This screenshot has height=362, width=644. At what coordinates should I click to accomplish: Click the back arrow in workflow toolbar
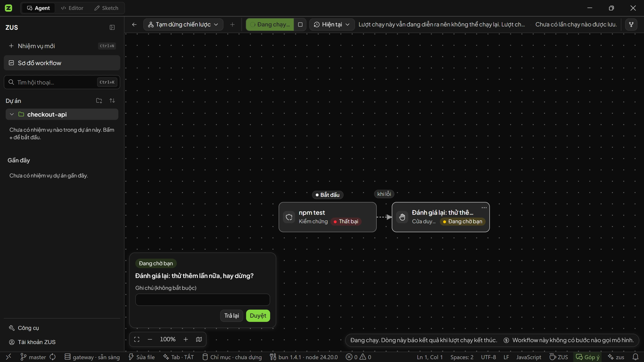click(x=134, y=25)
